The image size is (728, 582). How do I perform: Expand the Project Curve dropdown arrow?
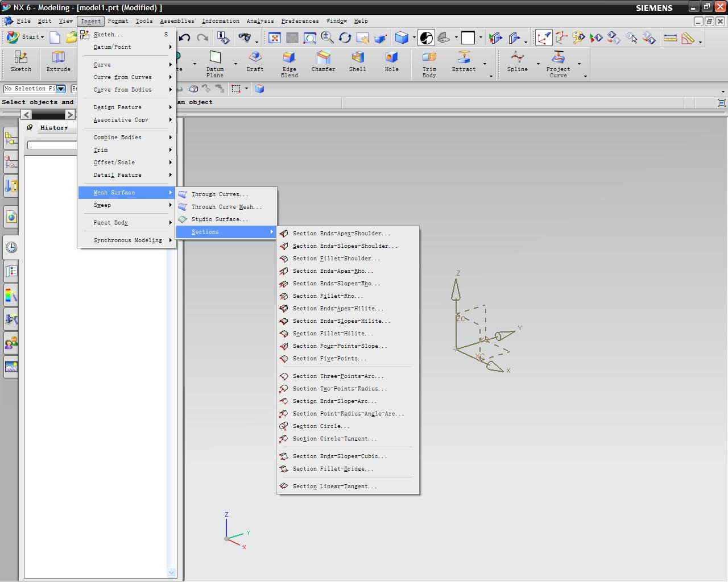coord(579,64)
